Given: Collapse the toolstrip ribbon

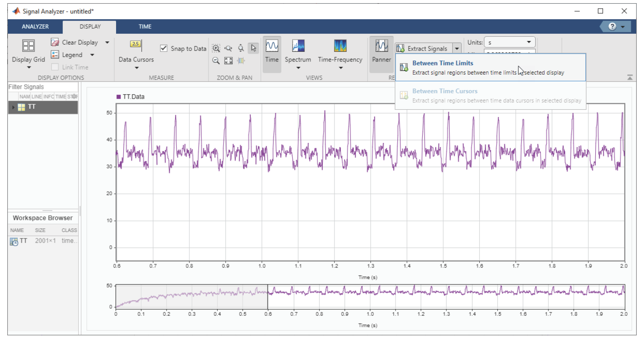Looking at the screenshot, I should coord(630,77).
